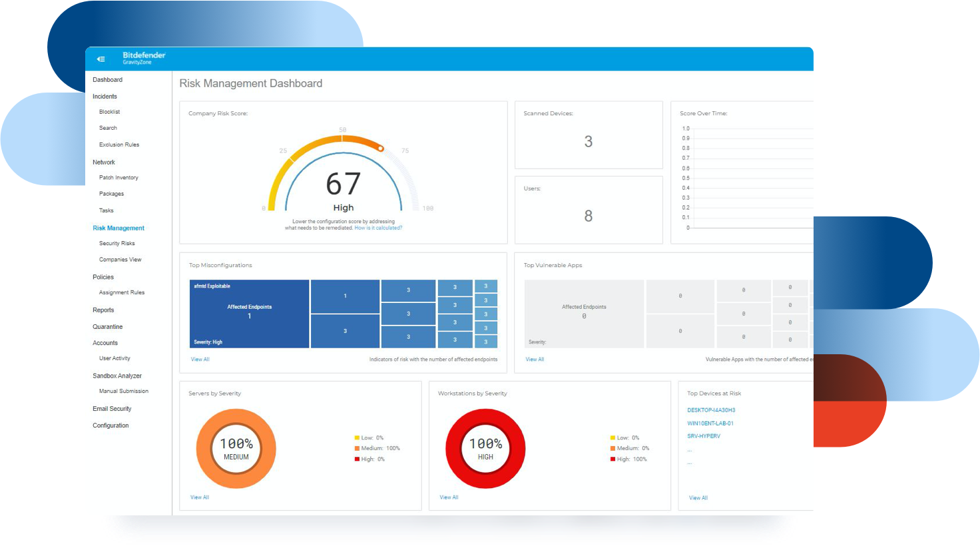Open the DESKTOP-I4A30H3 device link

pyautogui.click(x=711, y=410)
